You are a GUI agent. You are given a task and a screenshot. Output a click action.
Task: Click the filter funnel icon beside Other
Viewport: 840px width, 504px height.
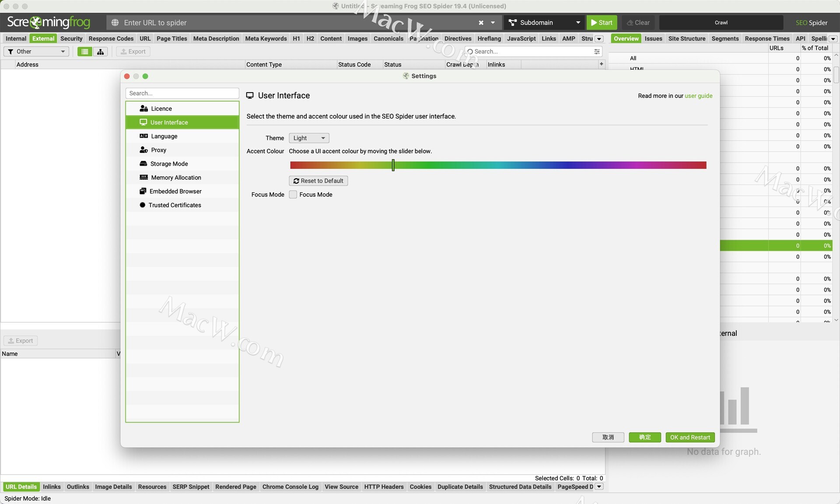click(x=10, y=52)
